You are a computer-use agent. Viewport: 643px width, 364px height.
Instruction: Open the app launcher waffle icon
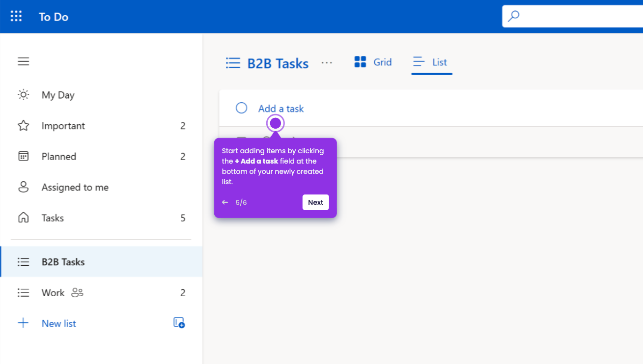(x=16, y=16)
